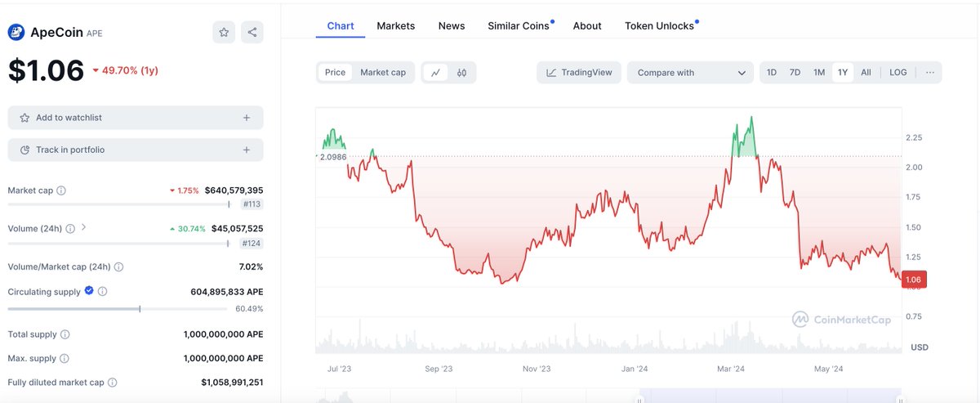Click the plus on Track in portfolio

[x=247, y=150]
